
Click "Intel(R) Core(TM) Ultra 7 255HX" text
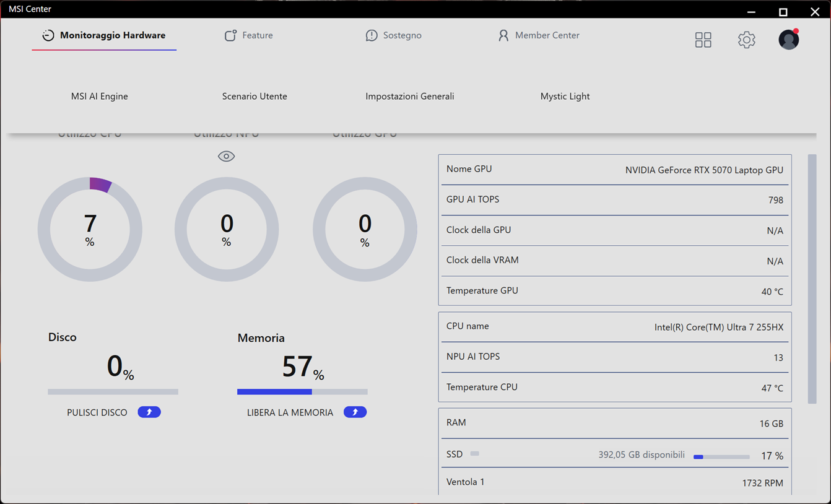tap(719, 327)
